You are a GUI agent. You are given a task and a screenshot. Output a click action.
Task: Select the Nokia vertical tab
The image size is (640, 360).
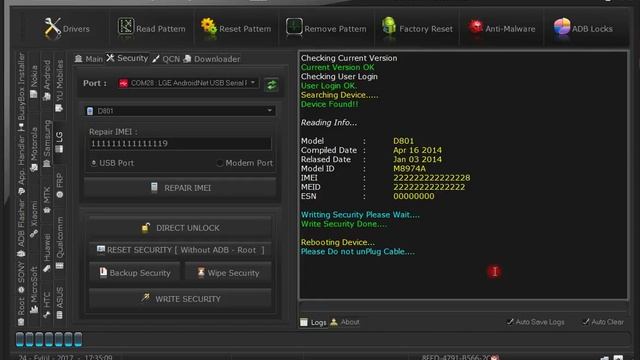pyautogui.click(x=33, y=82)
